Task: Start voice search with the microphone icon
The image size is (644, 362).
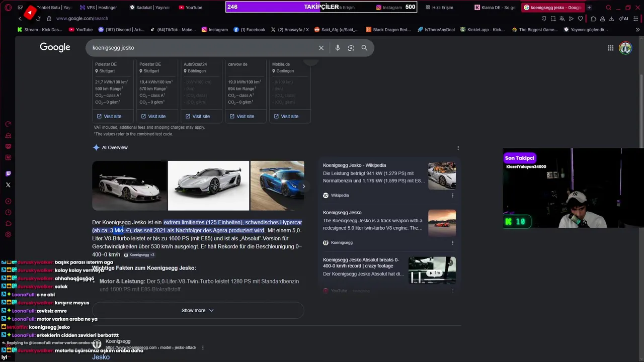Action: pos(338,48)
